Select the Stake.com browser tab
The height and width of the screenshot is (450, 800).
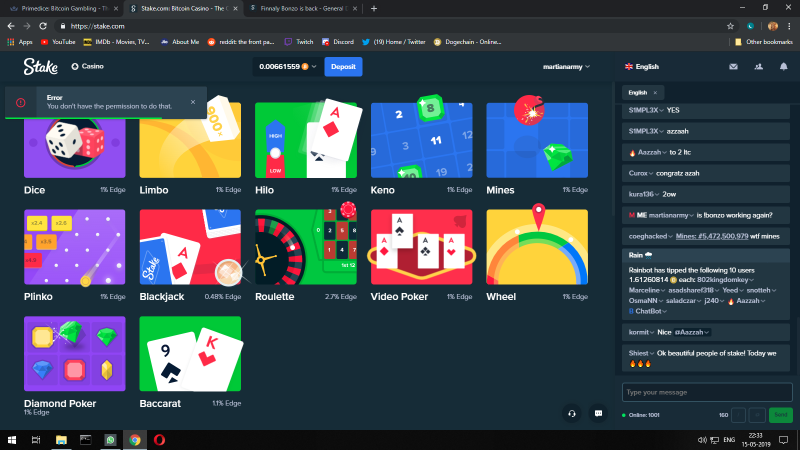coord(183,9)
